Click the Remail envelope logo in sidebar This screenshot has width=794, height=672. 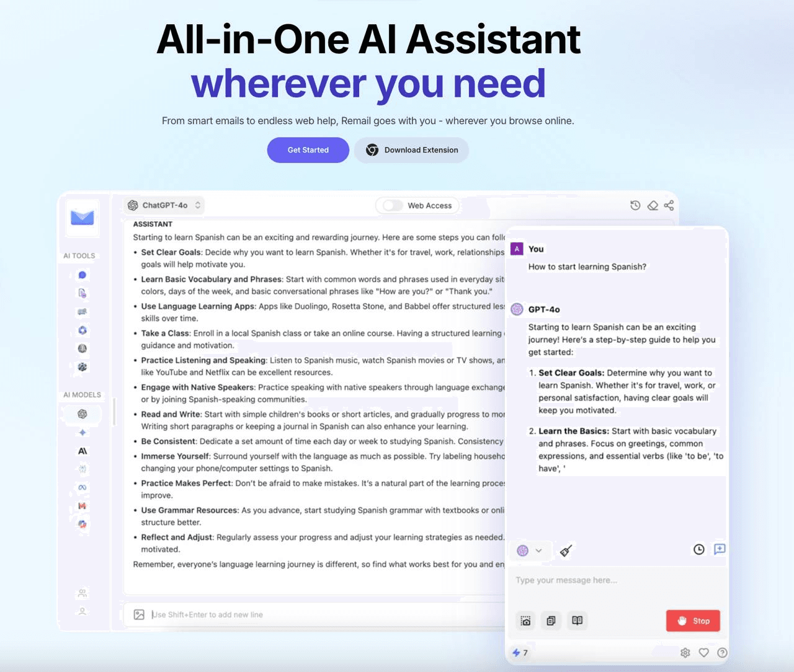82,218
